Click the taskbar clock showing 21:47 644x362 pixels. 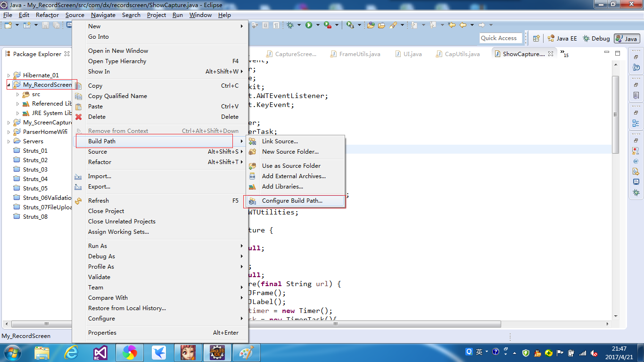pos(619,353)
